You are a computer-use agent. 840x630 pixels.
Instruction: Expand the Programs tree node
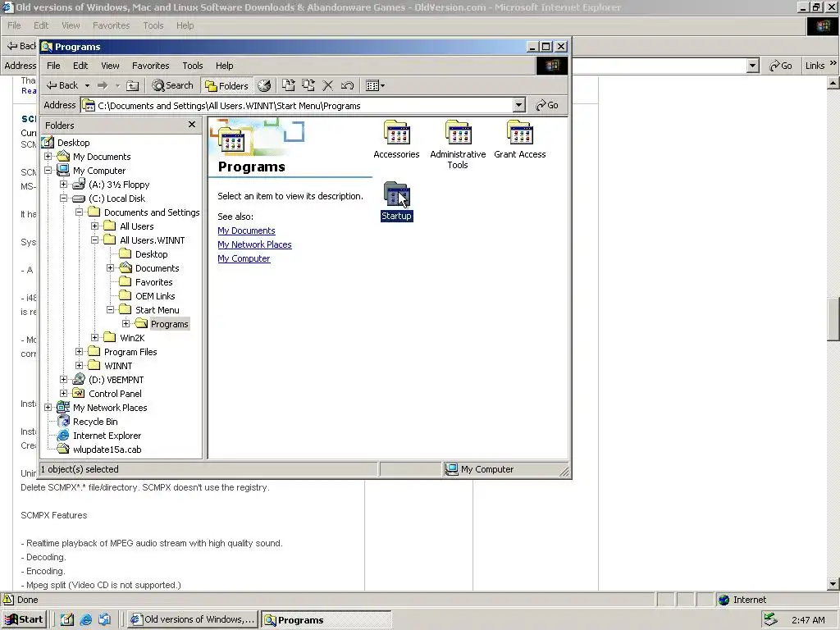pos(126,323)
